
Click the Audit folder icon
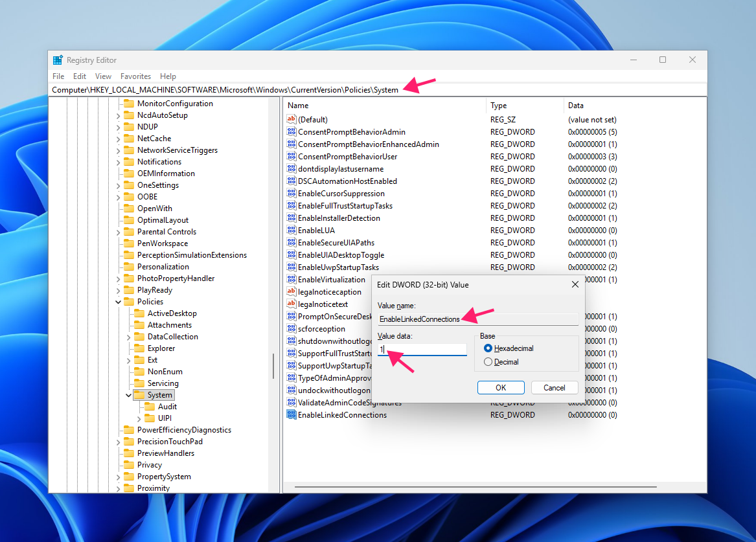(150, 407)
